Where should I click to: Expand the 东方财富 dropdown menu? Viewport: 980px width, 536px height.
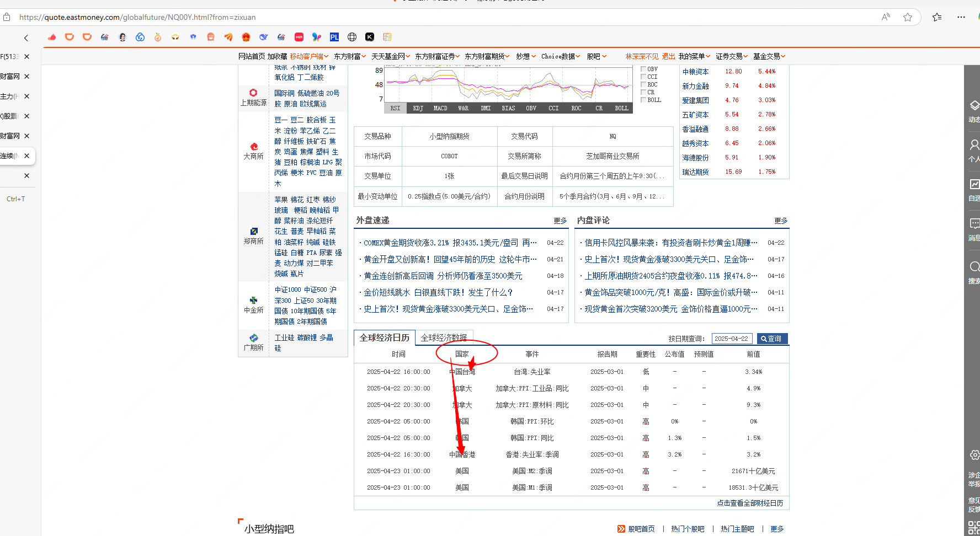(350, 56)
